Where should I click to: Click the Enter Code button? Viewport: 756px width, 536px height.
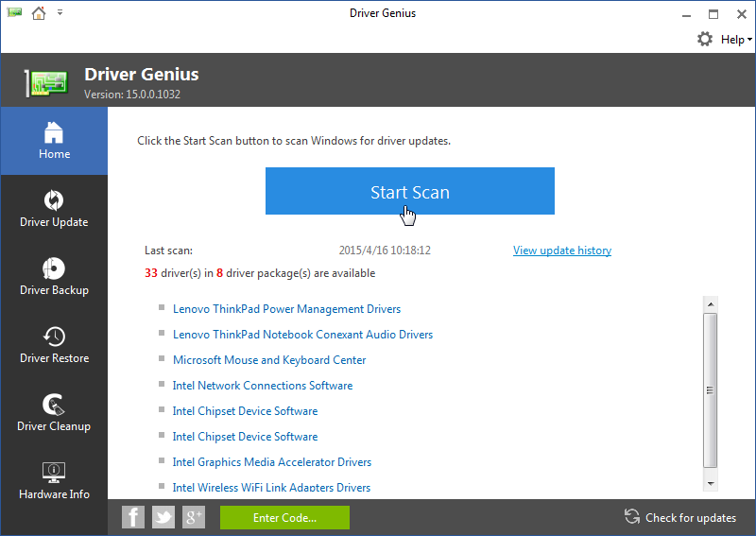click(x=285, y=518)
